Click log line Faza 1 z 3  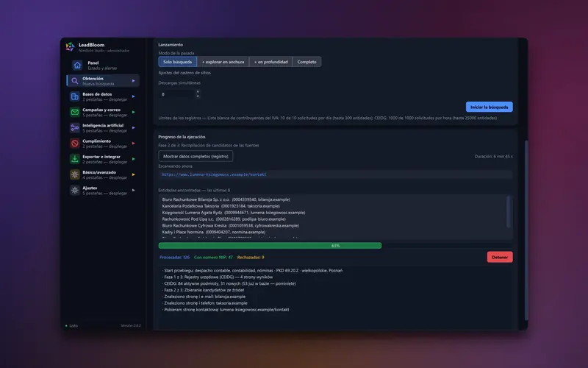[x=218, y=277]
